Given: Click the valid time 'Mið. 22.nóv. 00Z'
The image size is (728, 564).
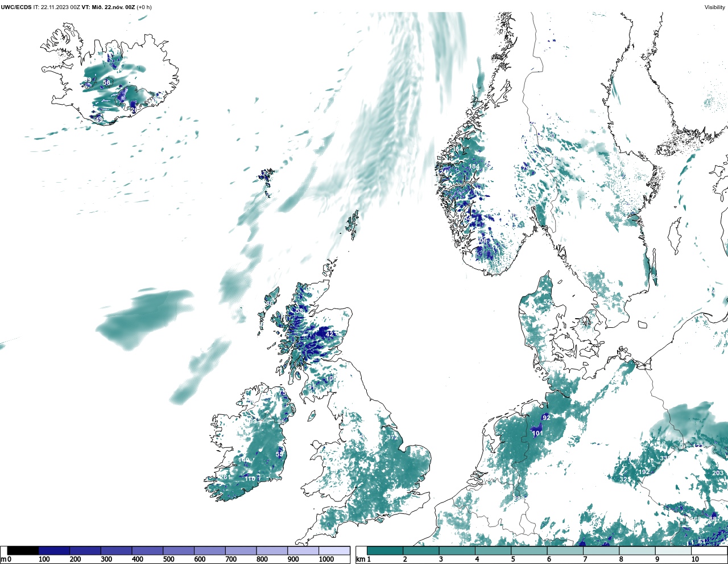Looking at the screenshot, I should click(113, 7).
